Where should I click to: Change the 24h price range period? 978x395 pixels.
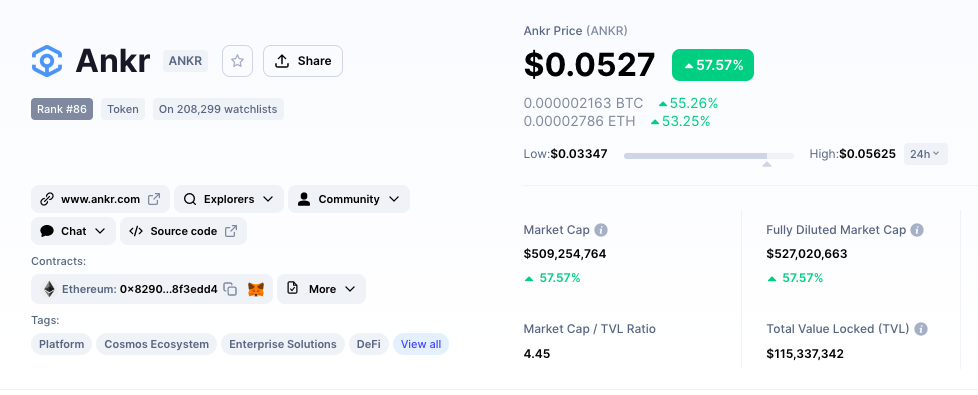point(926,154)
